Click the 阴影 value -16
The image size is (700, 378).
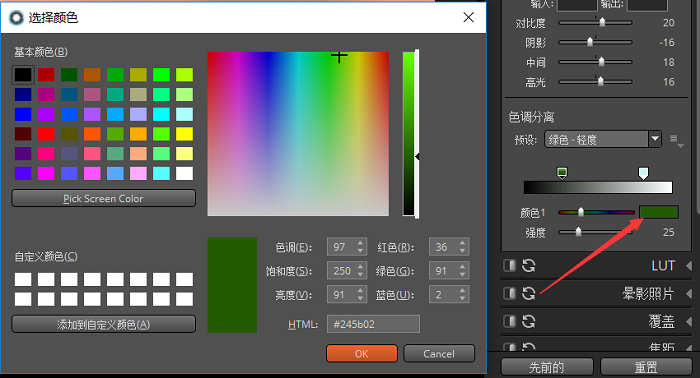point(667,42)
